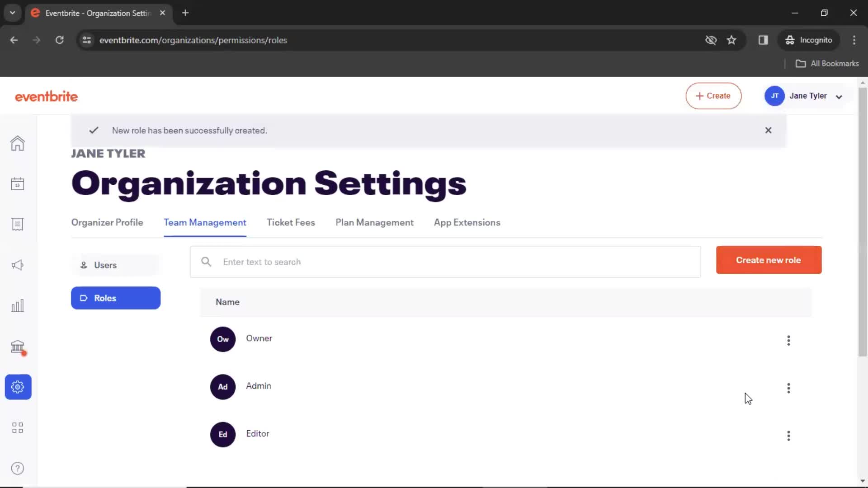Image resolution: width=868 pixels, height=488 pixels.
Task: Open the three-dot menu for Editor role
Action: coord(788,435)
